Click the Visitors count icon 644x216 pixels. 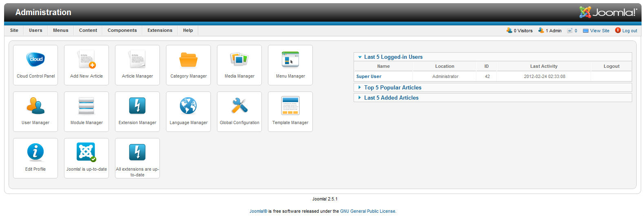[509, 30]
